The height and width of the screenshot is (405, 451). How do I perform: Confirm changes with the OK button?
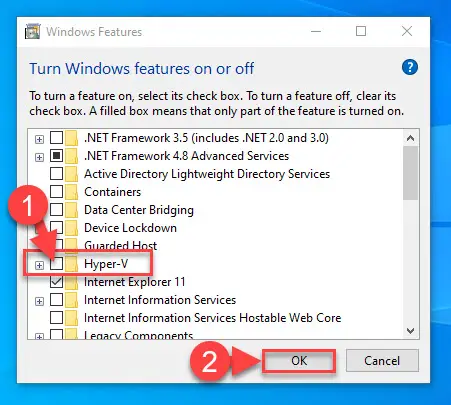[x=299, y=361]
